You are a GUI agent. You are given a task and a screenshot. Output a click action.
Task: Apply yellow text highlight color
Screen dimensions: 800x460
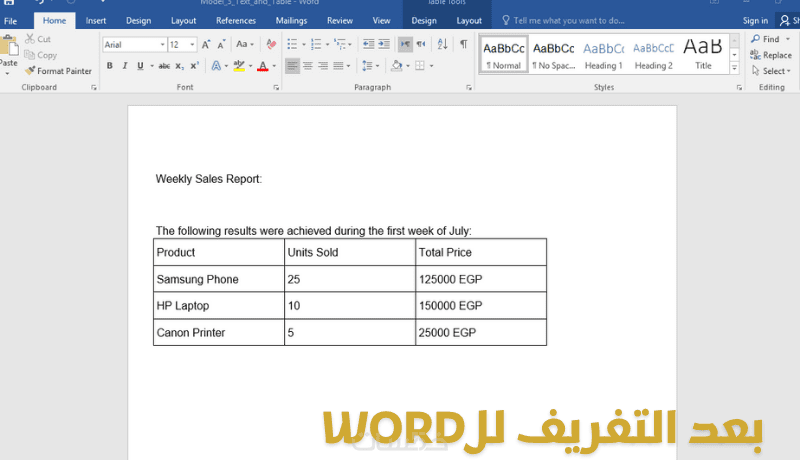[239, 66]
